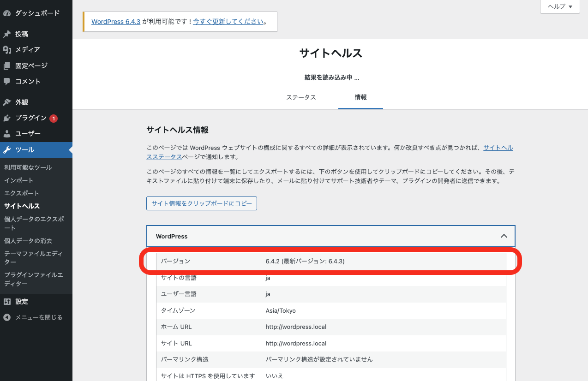Viewport: 588px width, 381px height.
Task: Click the settings sliders icon beside 設定
Action: point(7,302)
